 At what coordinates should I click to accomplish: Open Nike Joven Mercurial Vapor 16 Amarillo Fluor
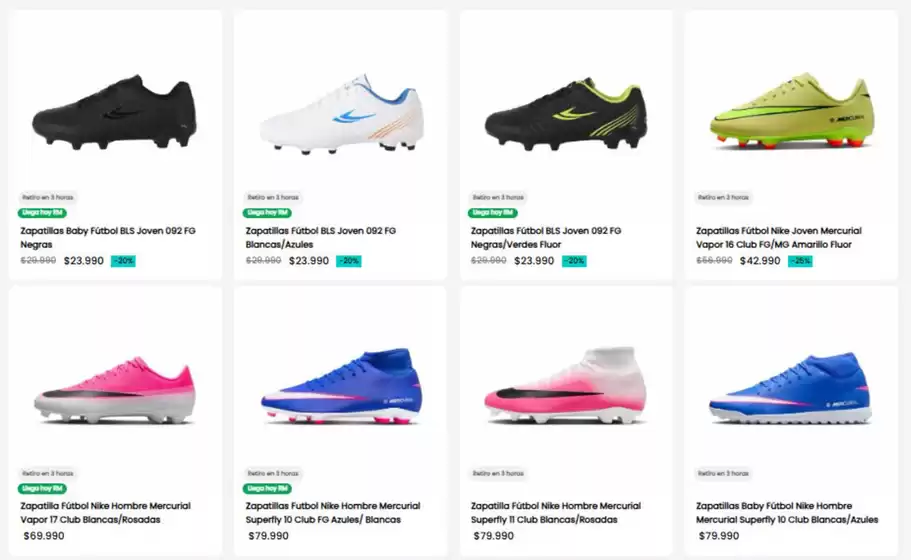click(x=779, y=238)
